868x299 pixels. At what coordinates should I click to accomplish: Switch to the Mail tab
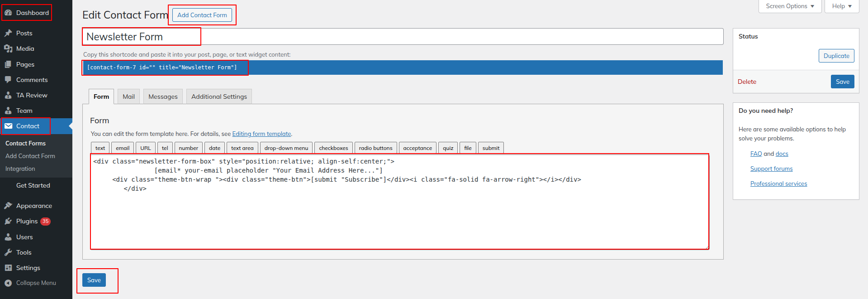(x=128, y=96)
